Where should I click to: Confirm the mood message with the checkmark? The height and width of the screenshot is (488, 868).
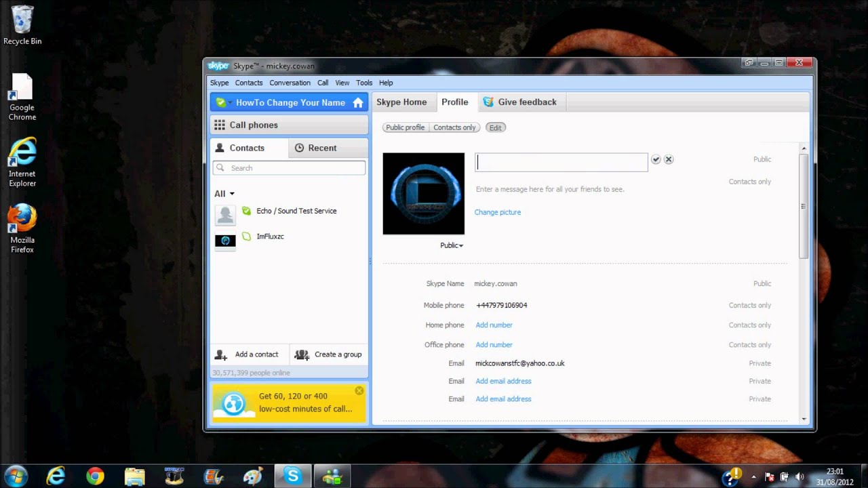click(x=656, y=159)
